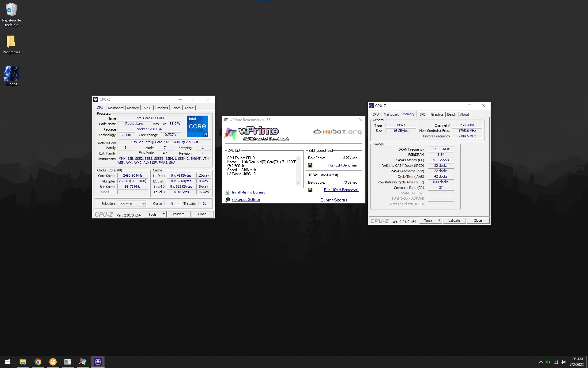The height and width of the screenshot is (368, 588).
Task: Click the Windows Start button
Action: (7, 362)
